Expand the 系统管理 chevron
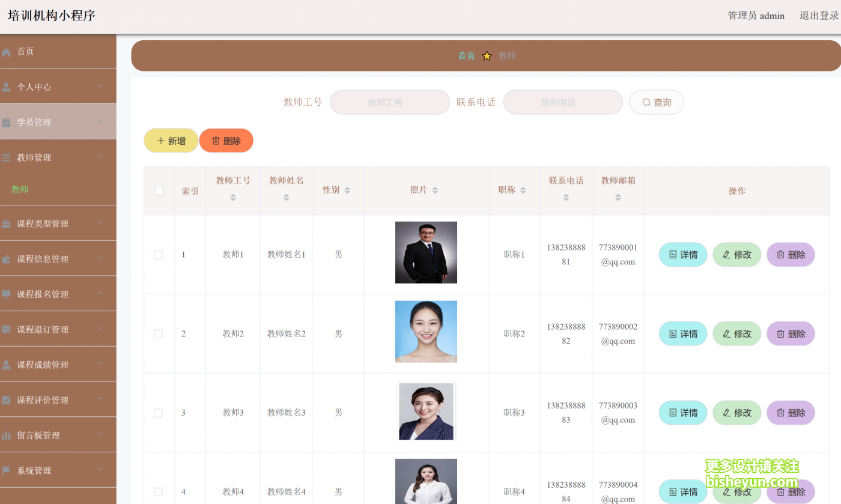The height and width of the screenshot is (504, 841). (x=100, y=470)
